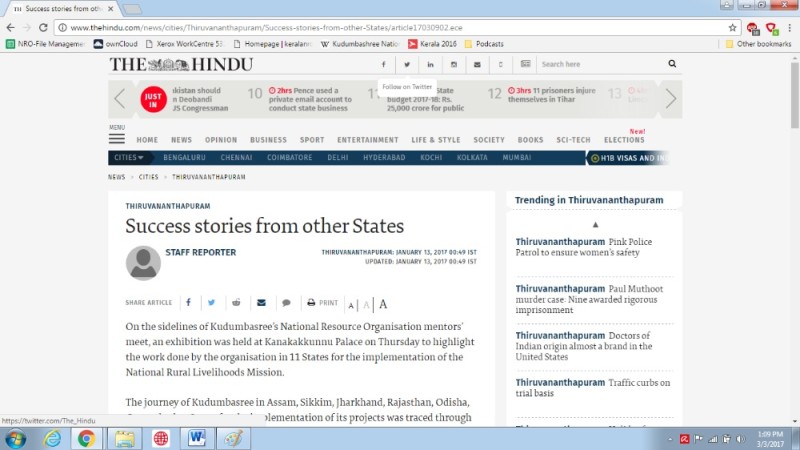
Task: Select BENGALURU city tab
Action: pos(184,158)
